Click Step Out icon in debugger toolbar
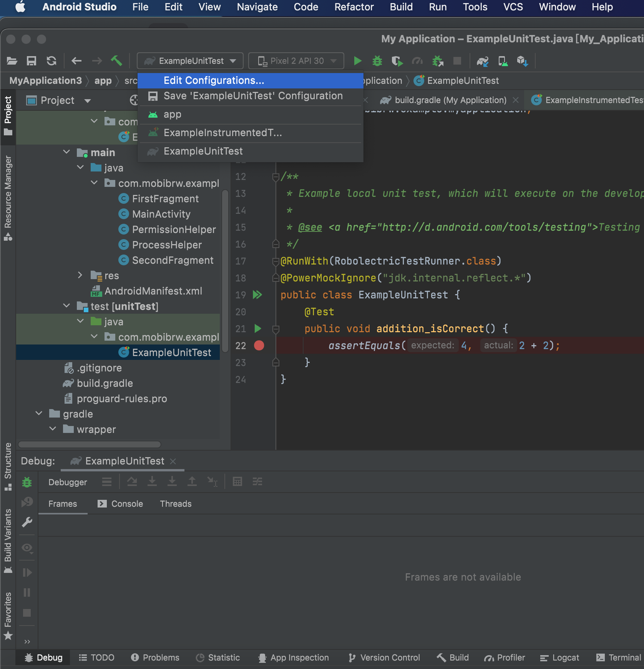644x669 pixels. [192, 481]
